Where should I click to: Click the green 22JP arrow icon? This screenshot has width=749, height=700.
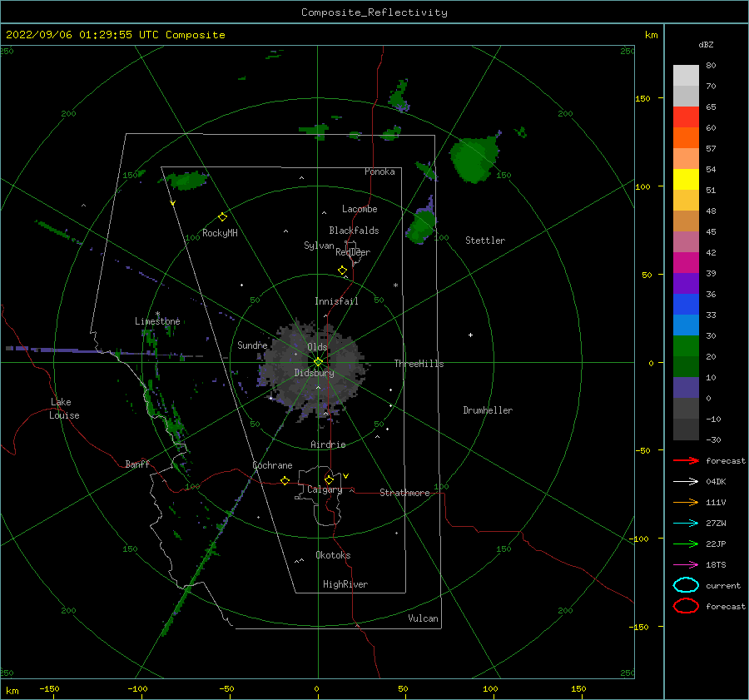686,544
